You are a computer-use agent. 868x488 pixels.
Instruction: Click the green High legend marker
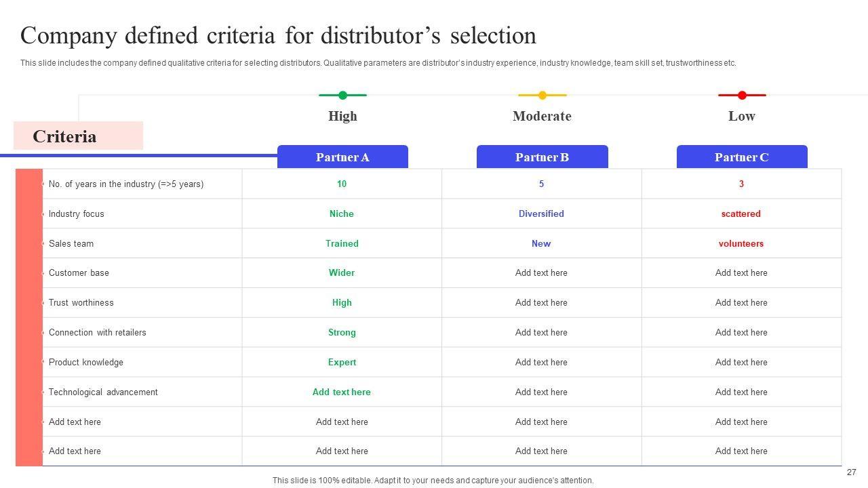coord(342,96)
